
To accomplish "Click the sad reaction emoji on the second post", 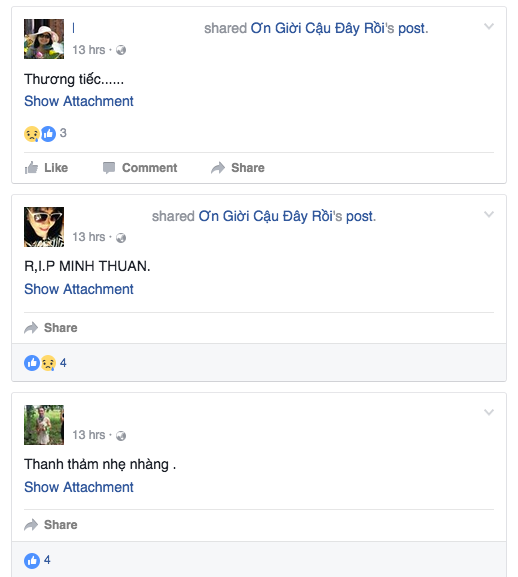I will click(48, 363).
